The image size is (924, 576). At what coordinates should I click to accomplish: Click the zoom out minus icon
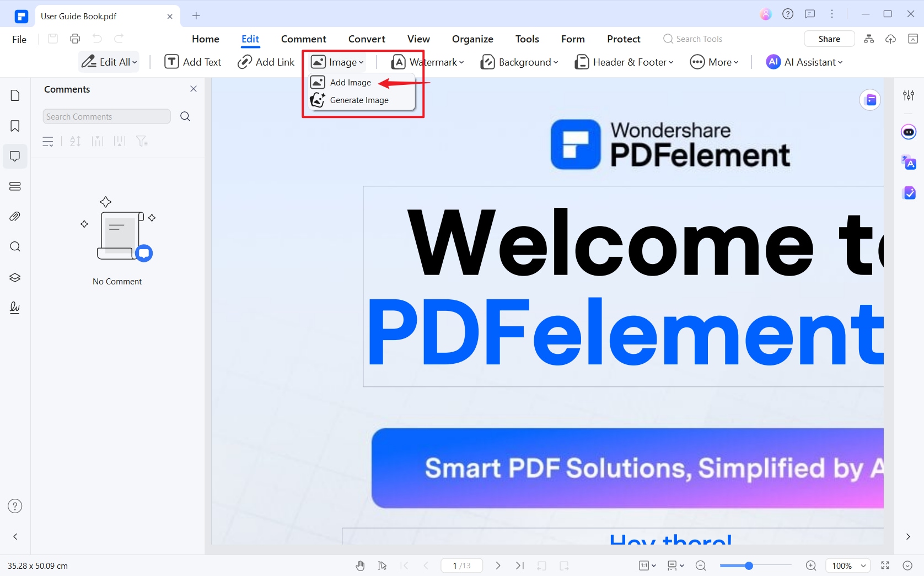pyautogui.click(x=701, y=566)
